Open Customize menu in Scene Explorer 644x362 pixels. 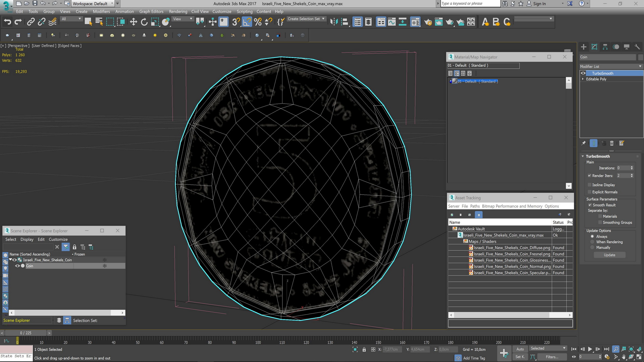point(58,239)
